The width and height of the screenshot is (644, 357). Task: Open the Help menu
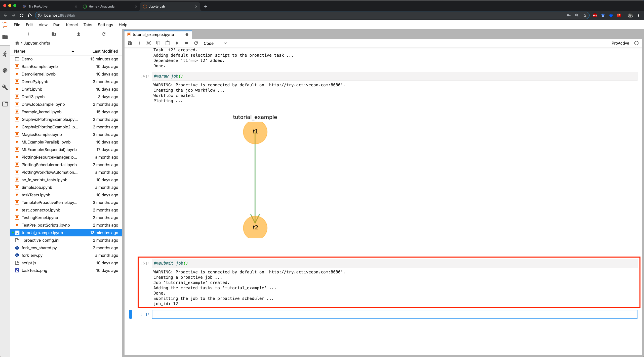click(x=123, y=25)
